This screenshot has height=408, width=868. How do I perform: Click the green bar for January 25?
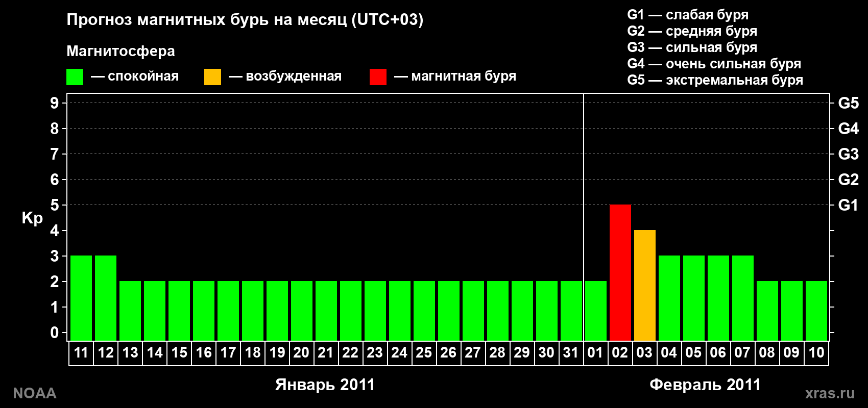pos(424,311)
